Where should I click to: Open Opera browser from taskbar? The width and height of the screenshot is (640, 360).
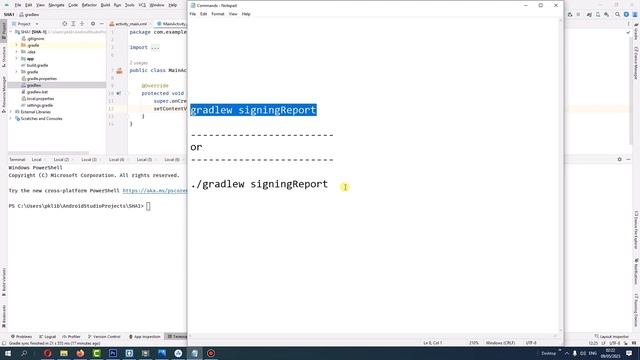click(x=48, y=353)
